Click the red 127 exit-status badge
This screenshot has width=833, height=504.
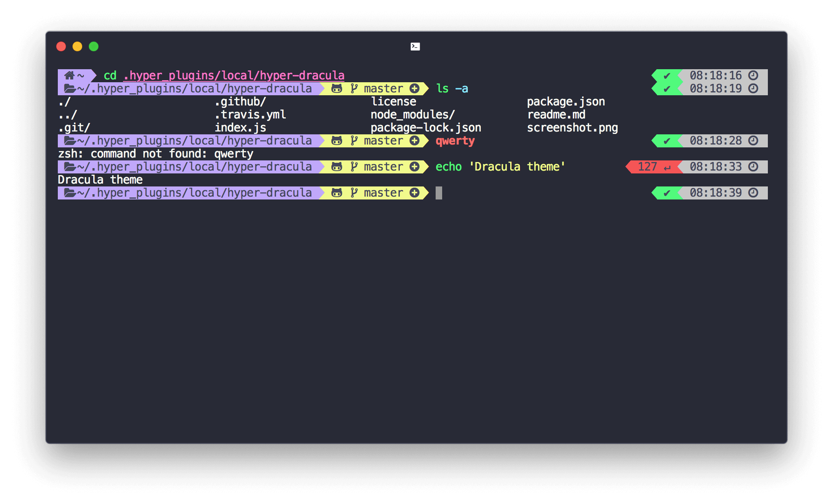[x=648, y=167]
